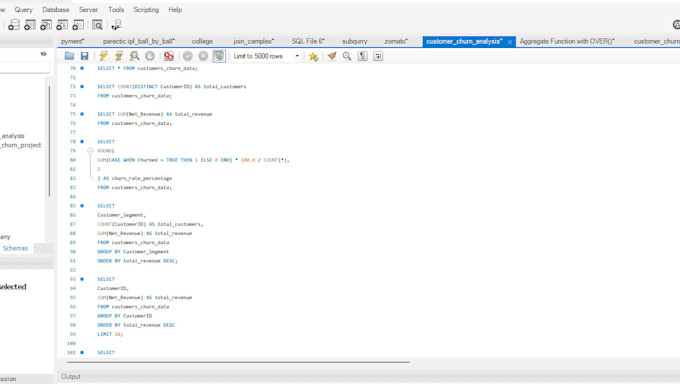Open the find magnifier icon in the editor toolbar
The height and width of the screenshot is (384, 680).
click(x=347, y=56)
